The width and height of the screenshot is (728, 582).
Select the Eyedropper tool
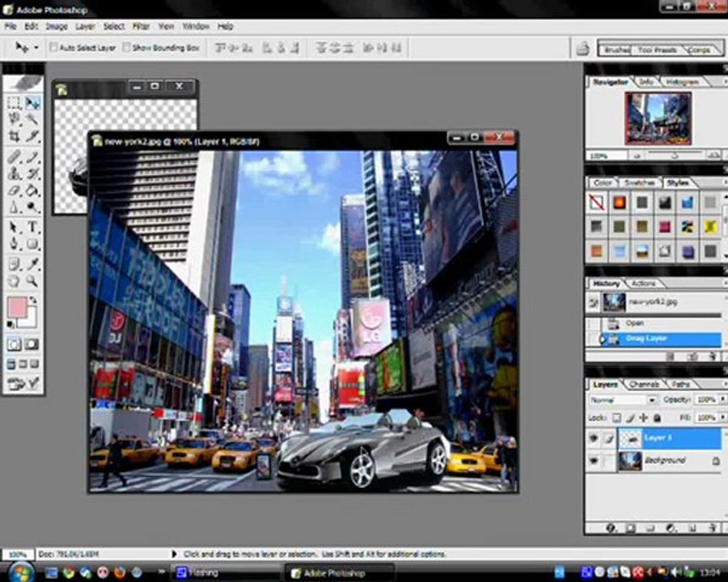32,264
